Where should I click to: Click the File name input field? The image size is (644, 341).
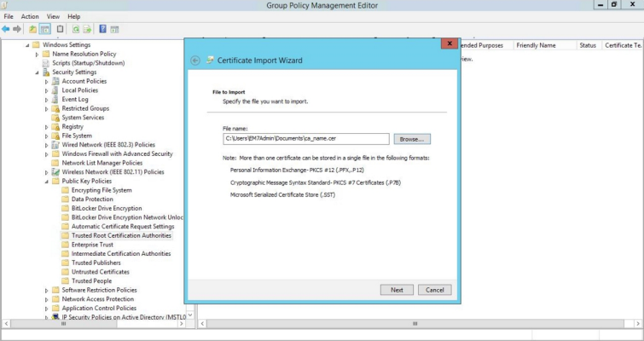tap(305, 138)
